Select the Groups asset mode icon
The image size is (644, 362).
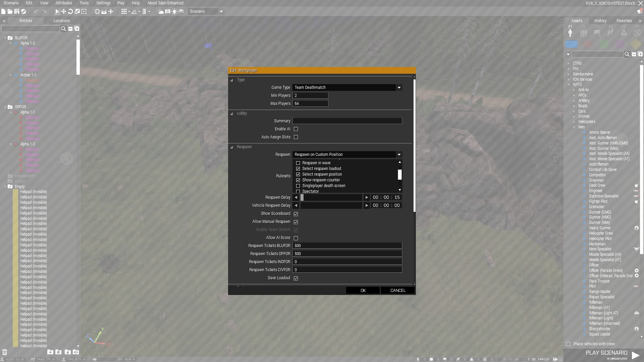click(x=584, y=33)
